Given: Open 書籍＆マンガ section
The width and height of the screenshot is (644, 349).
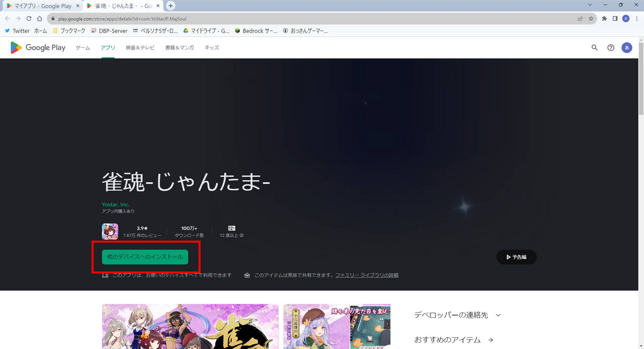Looking at the screenshot, I should 180,48.
